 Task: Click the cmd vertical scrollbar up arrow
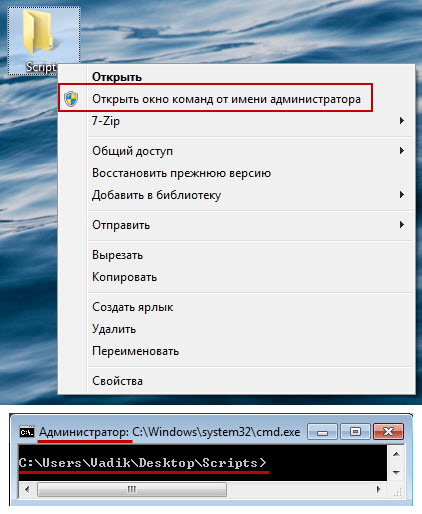coord(396,454)
